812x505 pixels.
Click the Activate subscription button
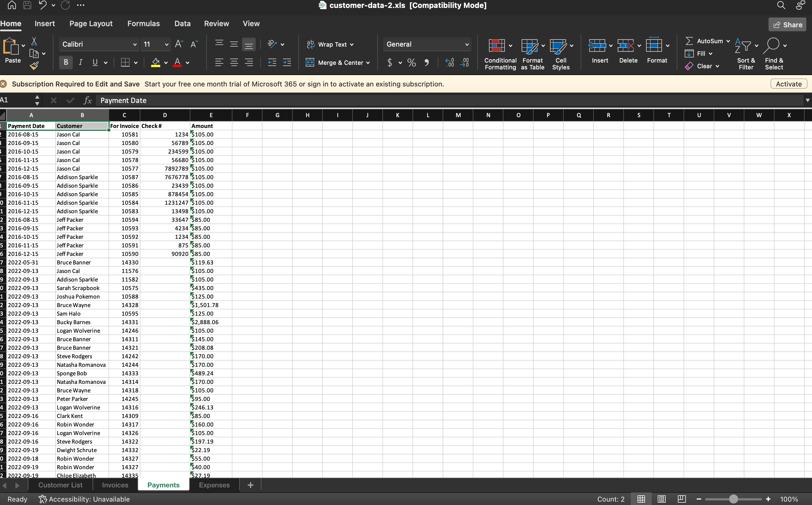tap(788, 84)
